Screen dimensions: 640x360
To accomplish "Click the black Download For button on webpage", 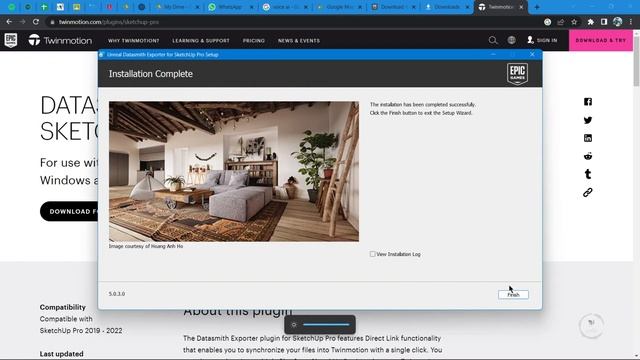I will tap(69, 211).
